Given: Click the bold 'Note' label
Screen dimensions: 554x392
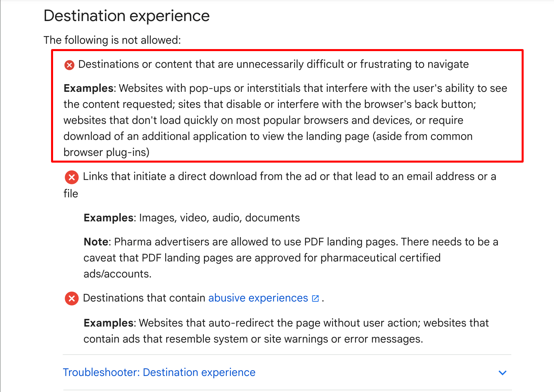Looking at the screenshot, I should 96,242.
